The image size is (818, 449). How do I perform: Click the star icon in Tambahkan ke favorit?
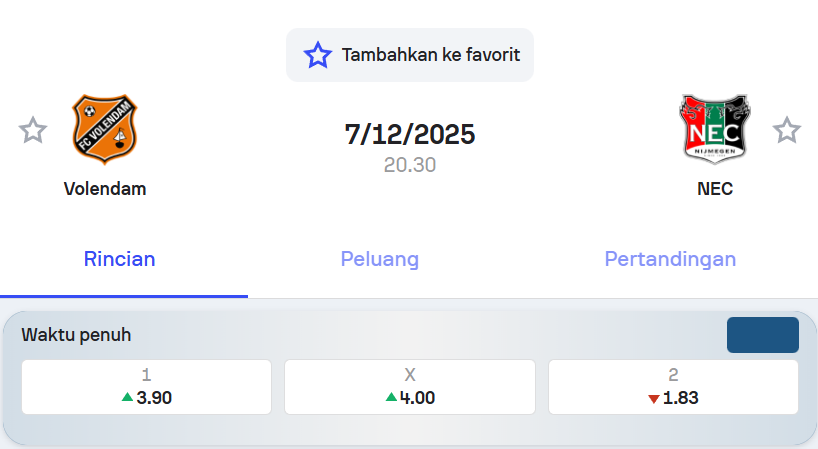click(x=317, y=55)
